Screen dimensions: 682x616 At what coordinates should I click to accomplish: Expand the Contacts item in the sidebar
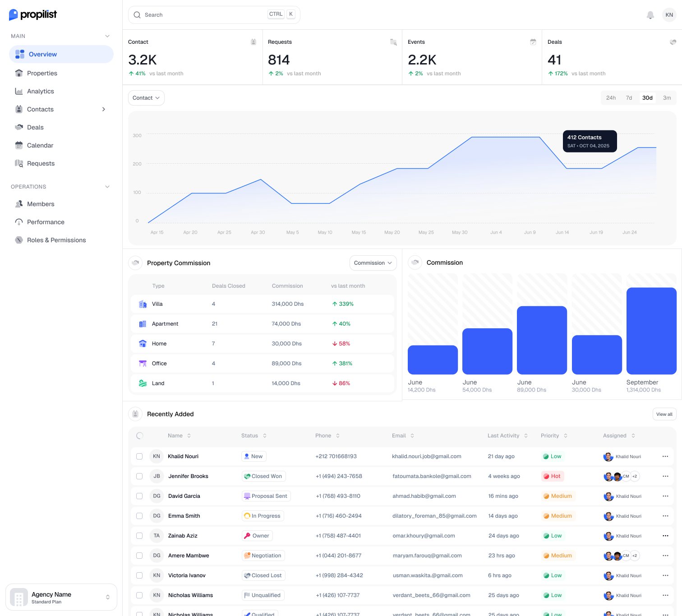[103, 109]
